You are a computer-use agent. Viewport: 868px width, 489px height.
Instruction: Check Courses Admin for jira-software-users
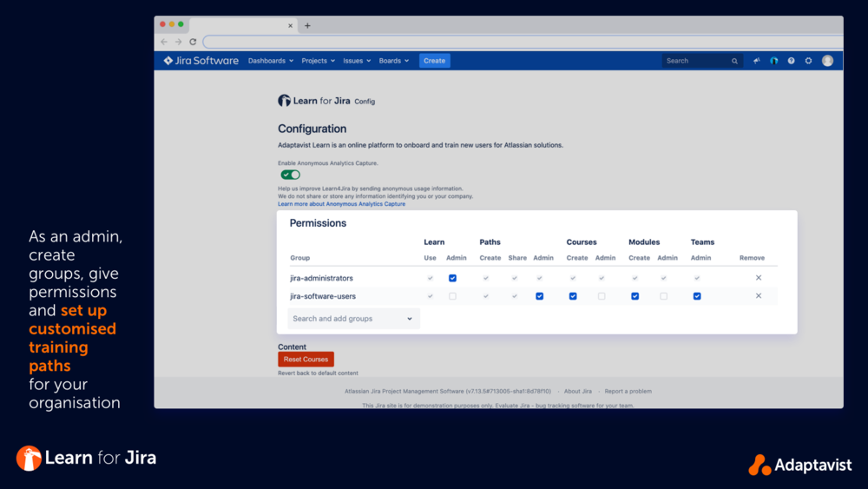pyautogui.click(x=602, y=296)
